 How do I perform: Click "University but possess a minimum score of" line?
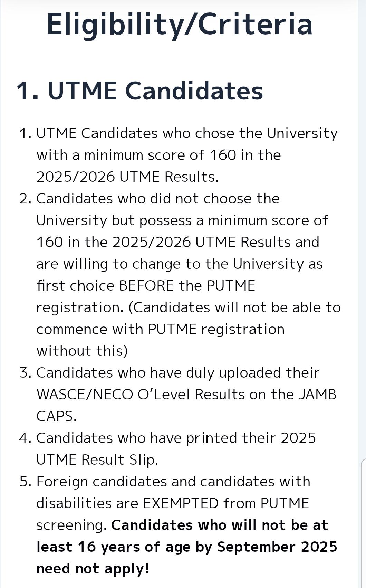182,220
